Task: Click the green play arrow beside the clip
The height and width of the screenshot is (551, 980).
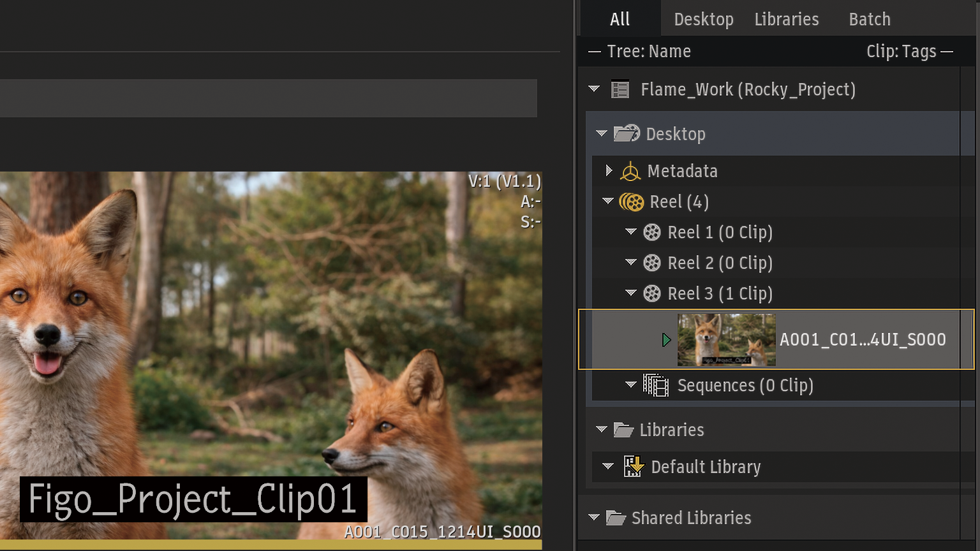Action: tap(666, 340)
